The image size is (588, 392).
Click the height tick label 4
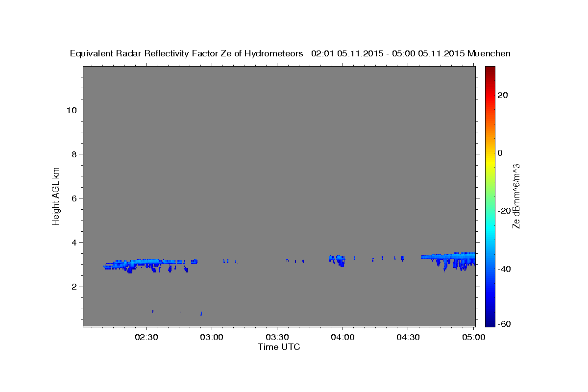click(74, 243)
